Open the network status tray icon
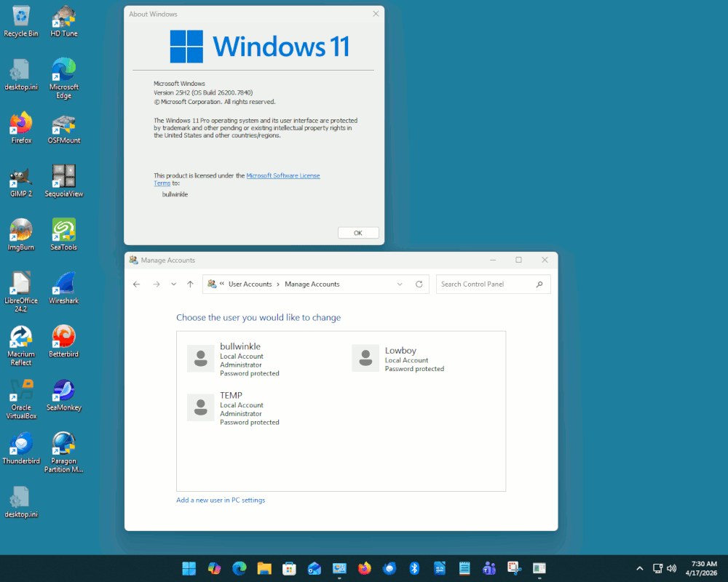This screenshot has height=582, width=728. click(x=658, y=568)
